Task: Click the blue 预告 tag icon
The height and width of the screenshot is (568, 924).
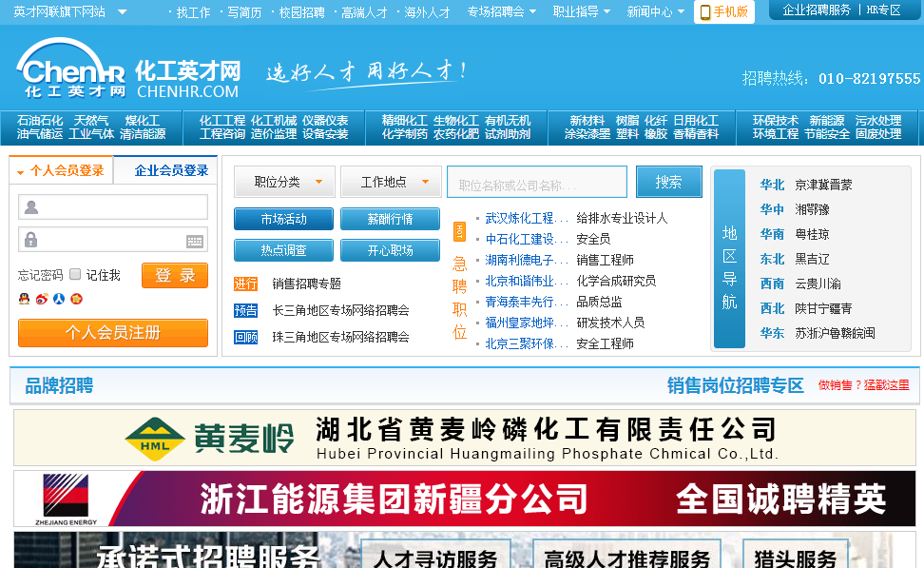Action: [x=245, y=310]
